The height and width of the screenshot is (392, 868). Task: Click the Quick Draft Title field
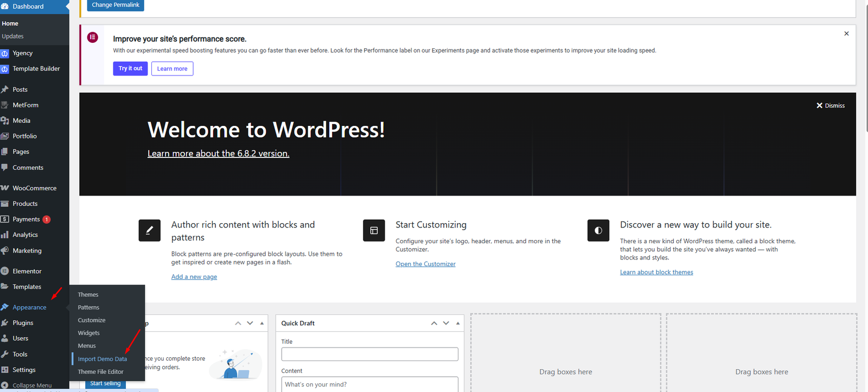[x=369, y=354]
